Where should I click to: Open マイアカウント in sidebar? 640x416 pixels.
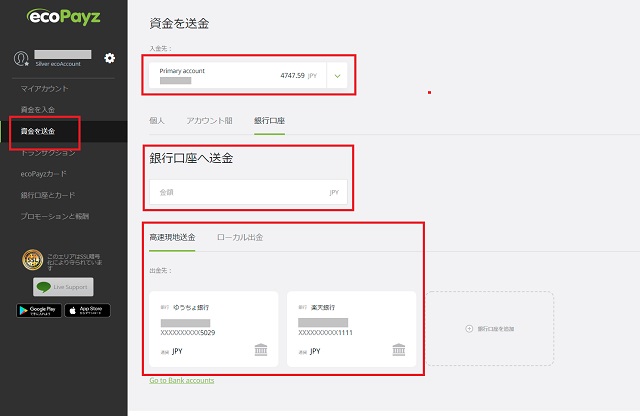[x=45, y=90]
